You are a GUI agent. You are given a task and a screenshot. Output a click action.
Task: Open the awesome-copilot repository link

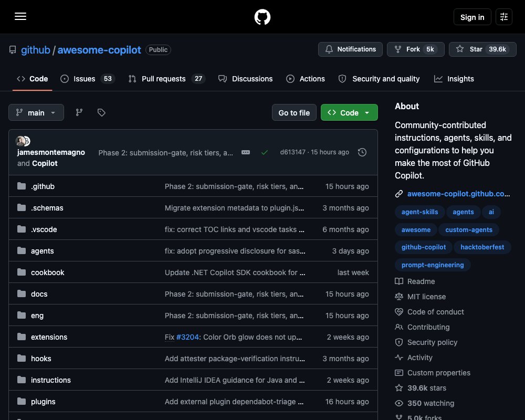(99, 50)
